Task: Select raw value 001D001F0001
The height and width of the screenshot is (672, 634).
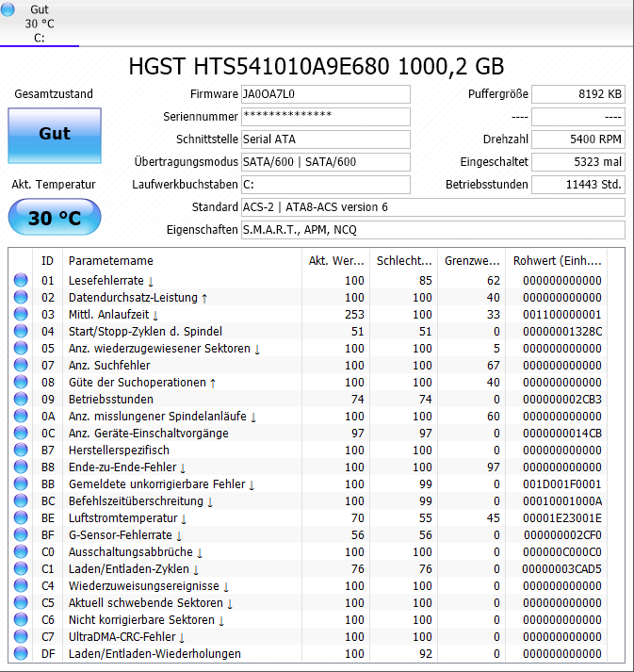Action: pyautogui.click(x=562, y=484)
